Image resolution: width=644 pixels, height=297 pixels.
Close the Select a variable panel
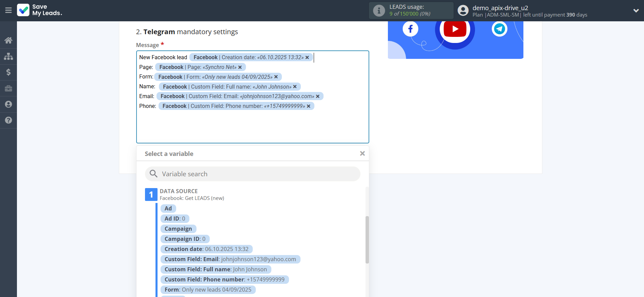pyautogui.click(x=362, y=154)
